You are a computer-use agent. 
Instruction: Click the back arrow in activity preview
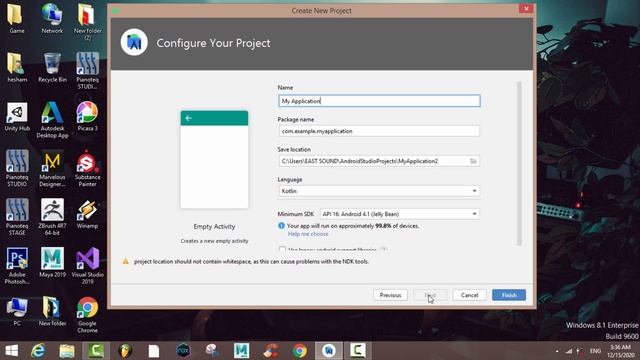188,118
